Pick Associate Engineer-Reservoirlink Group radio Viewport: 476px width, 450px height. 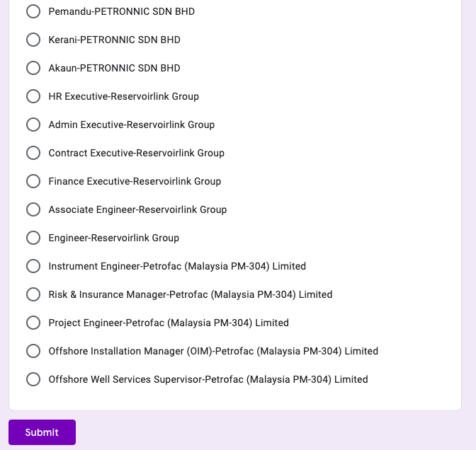(33, 209)
